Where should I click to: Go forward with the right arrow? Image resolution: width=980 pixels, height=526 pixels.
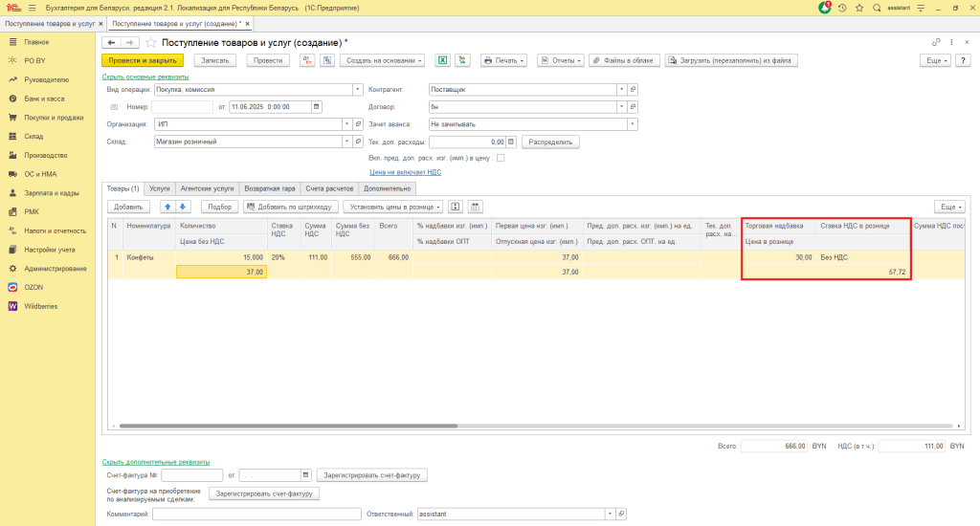[x=129, y=42]
